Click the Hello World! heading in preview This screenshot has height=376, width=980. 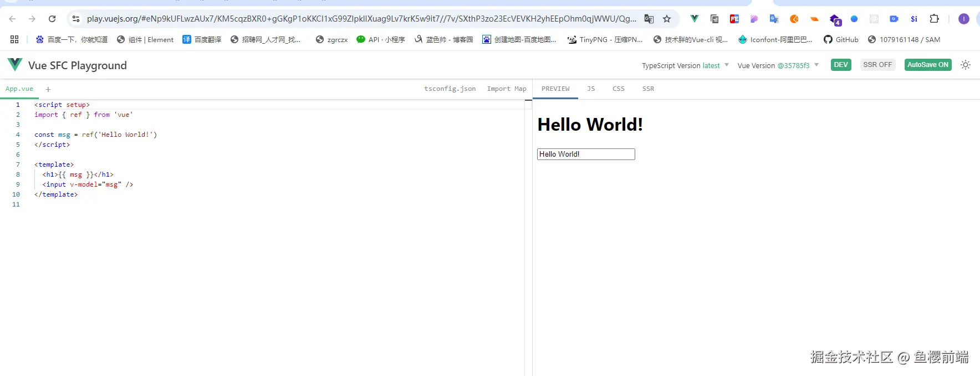tap(590, 125)
